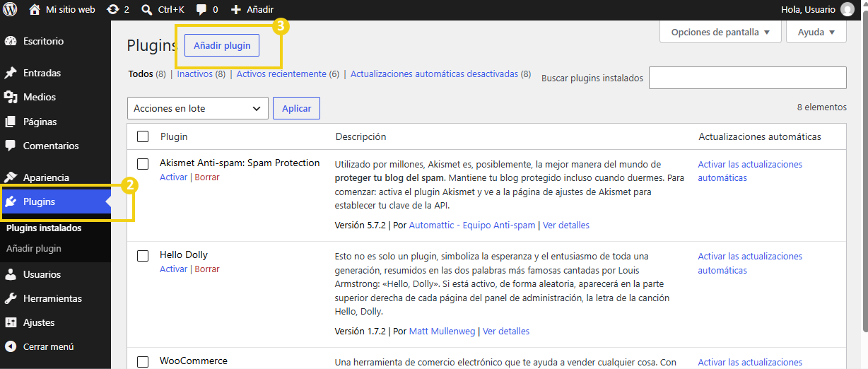Click the Apariencia brush icon
The height and width of the screenshot is (369, 868).
(x=11, y=177)
